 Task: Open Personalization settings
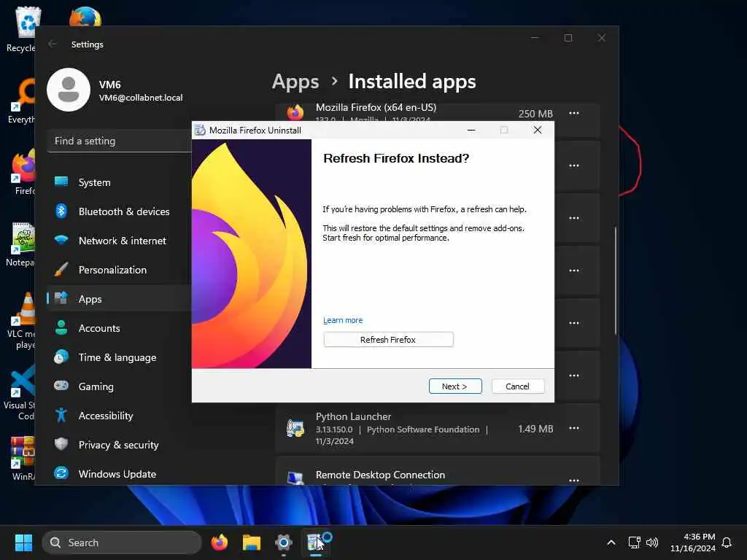tap(119, 270)
